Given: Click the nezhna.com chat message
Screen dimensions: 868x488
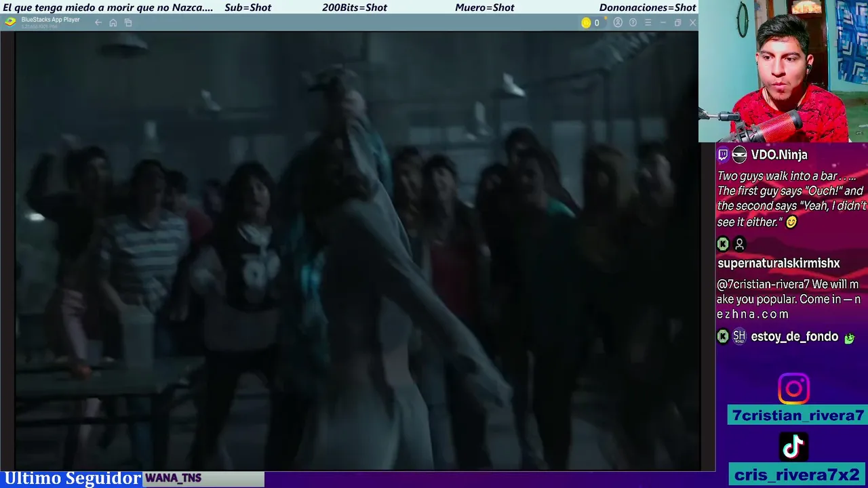Looking at the screenshot, I should point(789,299).
